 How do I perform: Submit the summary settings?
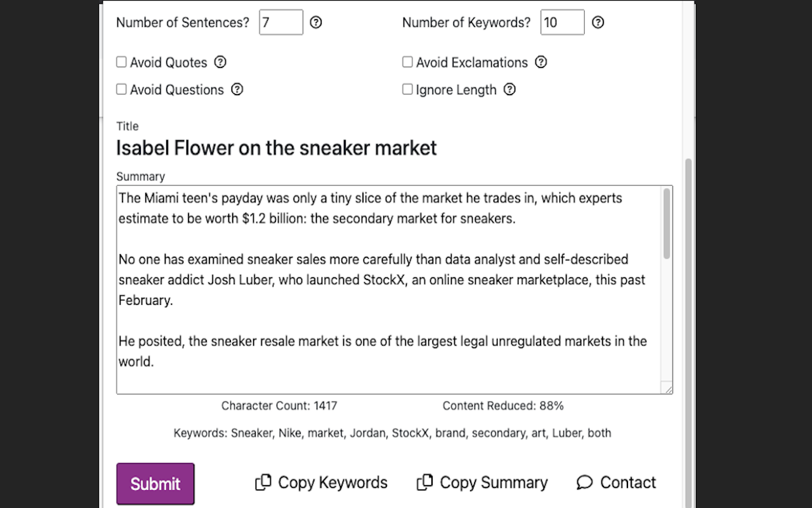coord(155,484)
